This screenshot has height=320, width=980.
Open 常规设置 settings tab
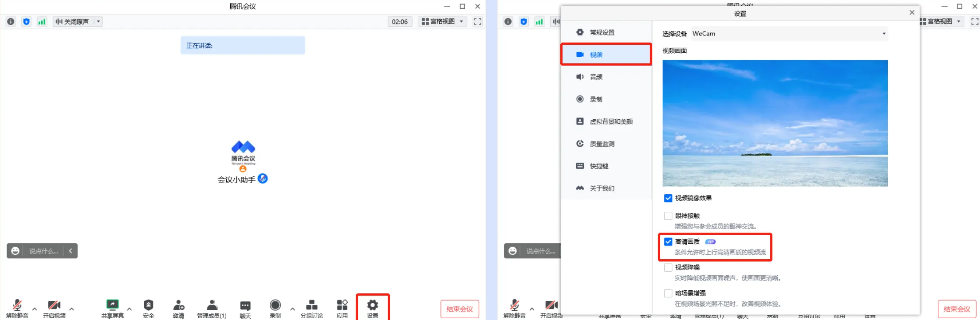(606, 32)
